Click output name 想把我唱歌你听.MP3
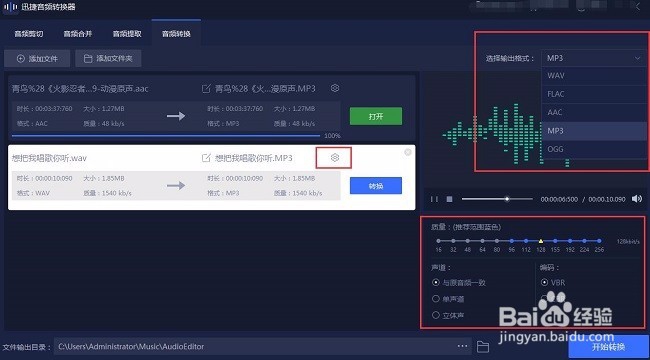 (253, 158)
